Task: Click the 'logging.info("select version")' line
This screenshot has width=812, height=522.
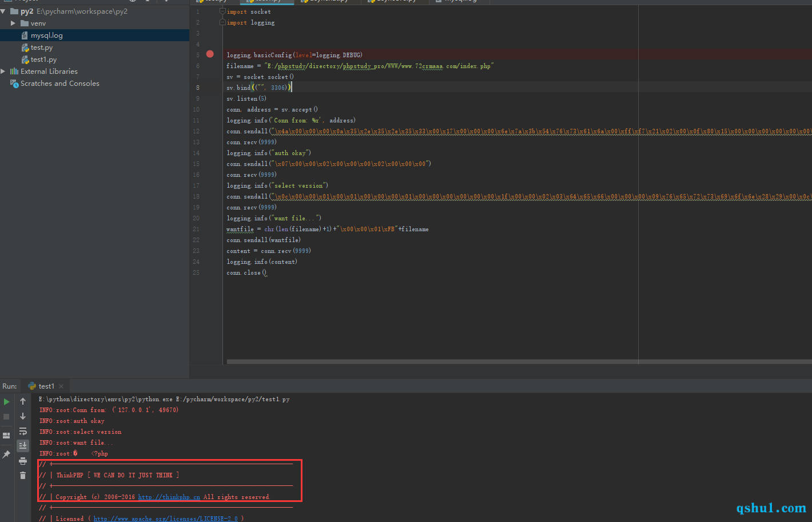Action: (x=277, y=185)
